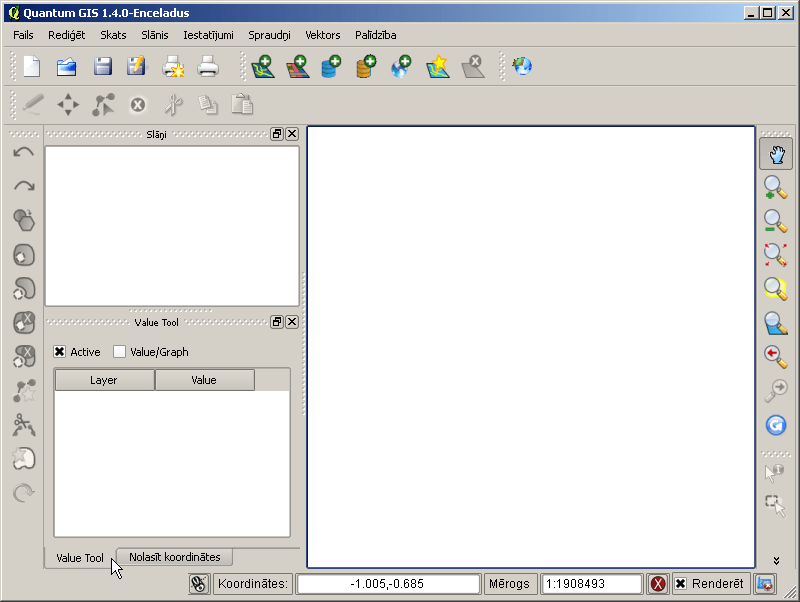Screen dimensions: 800x602
Task: Expand hidden toolbar items chevron
Action: (x=776, y=561)
